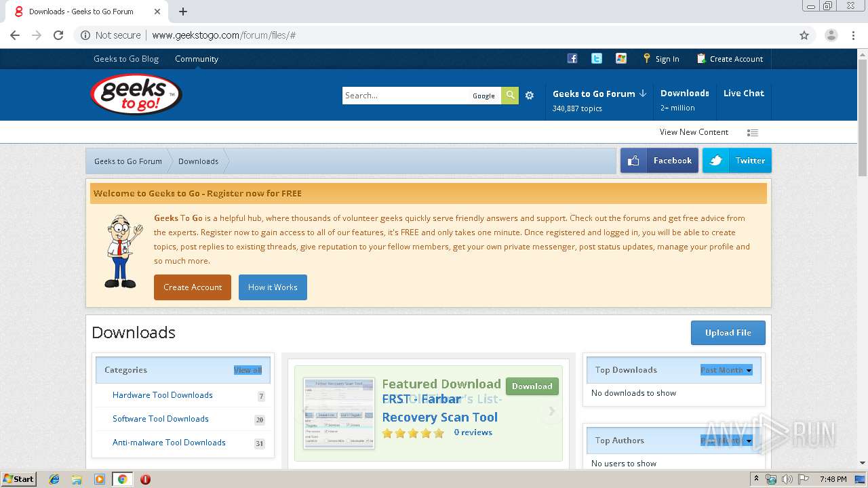Screen dimensions: 868x488
Task: Click the Windows Start button
Action: tap(18, 479)
